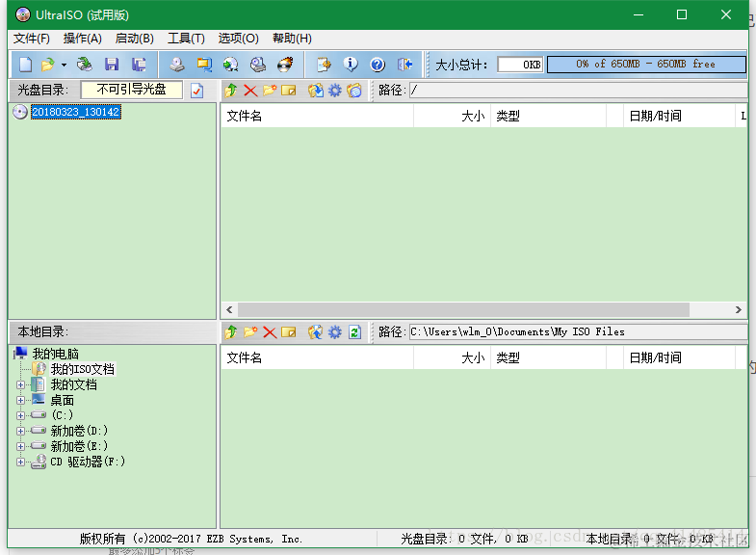Click the make CD/DVD image icon
The width and height of the screenshot is (756, 555).
coord(177,65)
